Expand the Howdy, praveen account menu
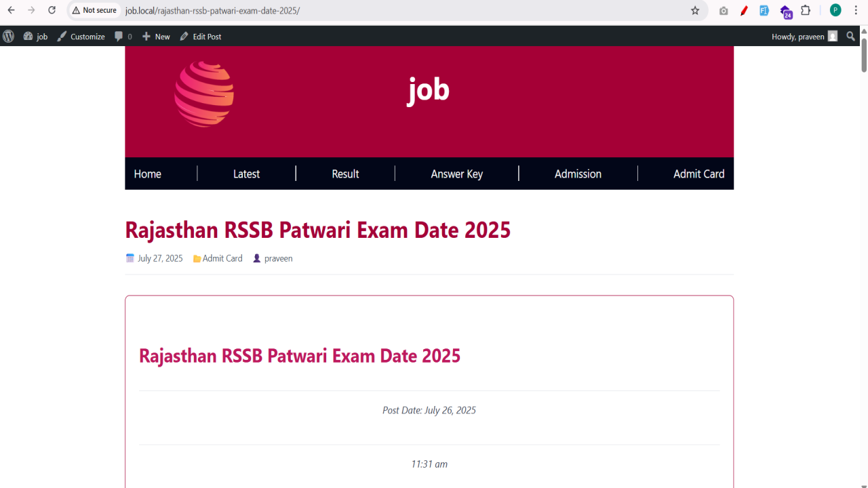 [x=804, y=37]
